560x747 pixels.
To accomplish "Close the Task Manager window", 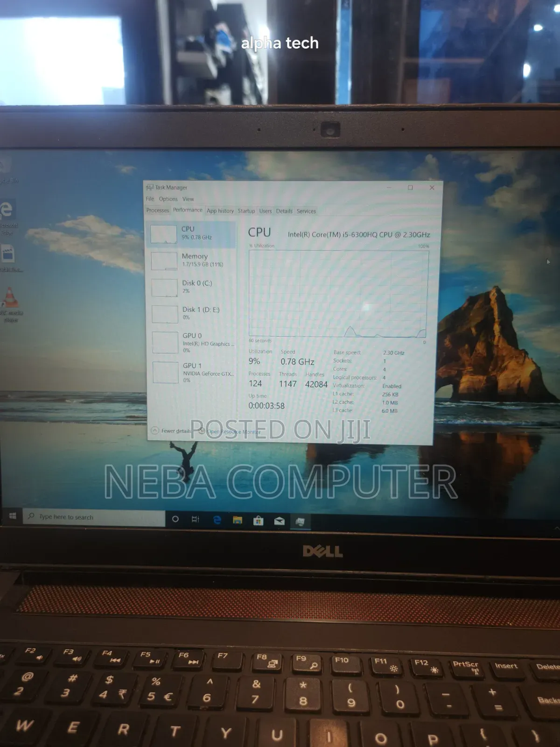I will (432, 188).
